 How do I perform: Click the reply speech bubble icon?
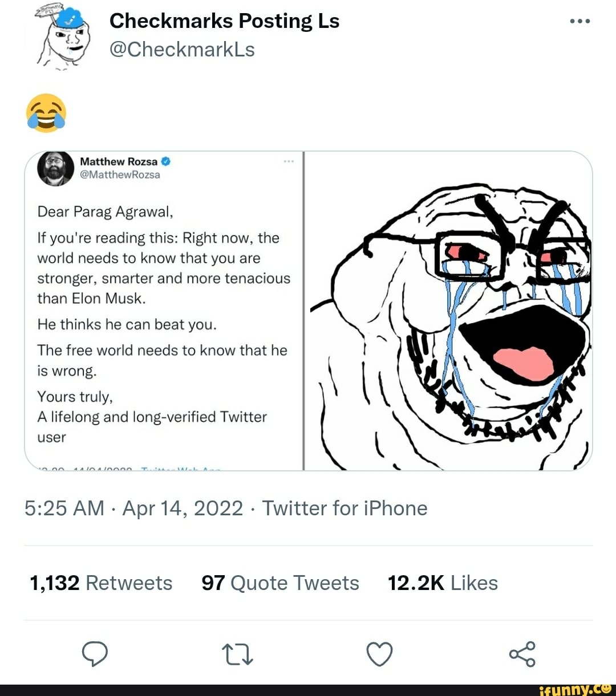(95, 654)
